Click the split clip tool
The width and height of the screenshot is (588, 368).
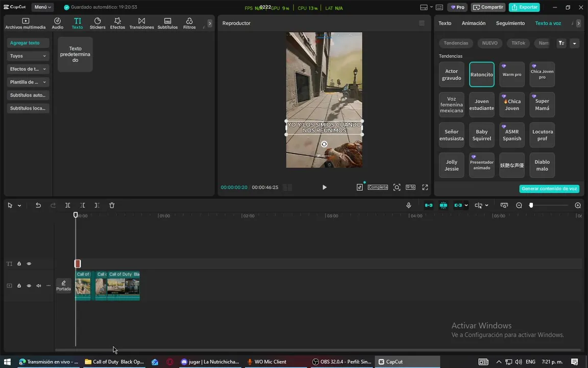pyautogui.click(x=67, y=205)
